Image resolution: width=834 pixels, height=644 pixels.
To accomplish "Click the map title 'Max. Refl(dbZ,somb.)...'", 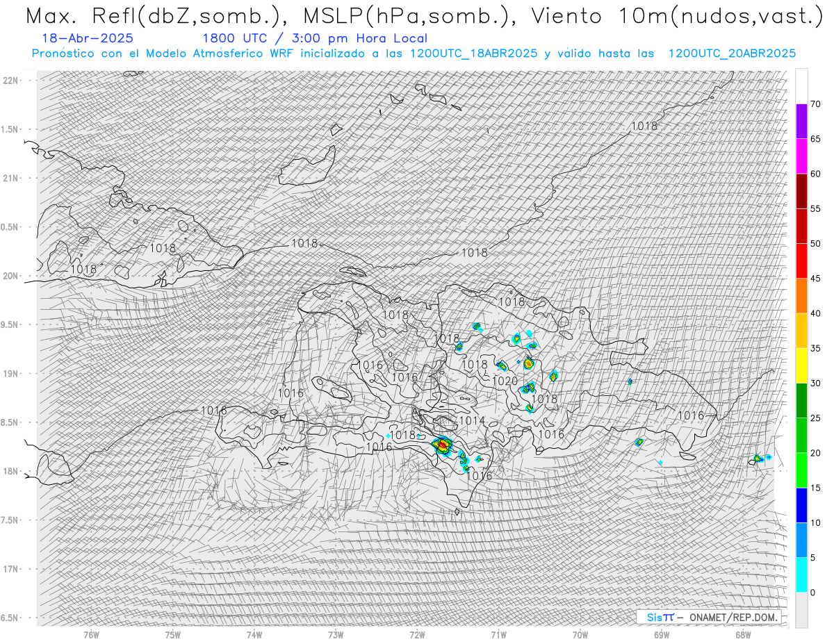I will pyautogui.click(x=424, y=15).
